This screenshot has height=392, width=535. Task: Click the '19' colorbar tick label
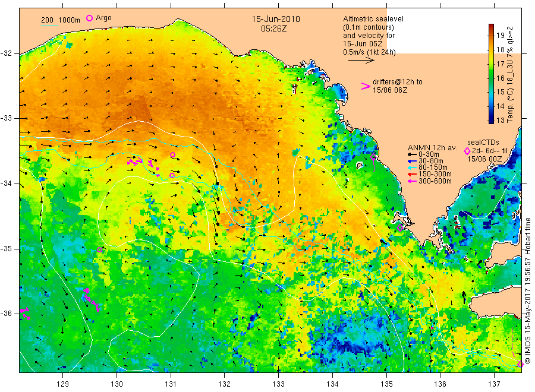[500, 36]
